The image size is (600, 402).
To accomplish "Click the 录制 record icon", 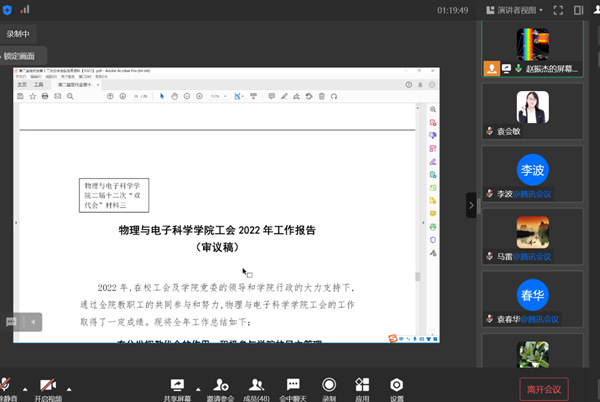I will 329,384.
